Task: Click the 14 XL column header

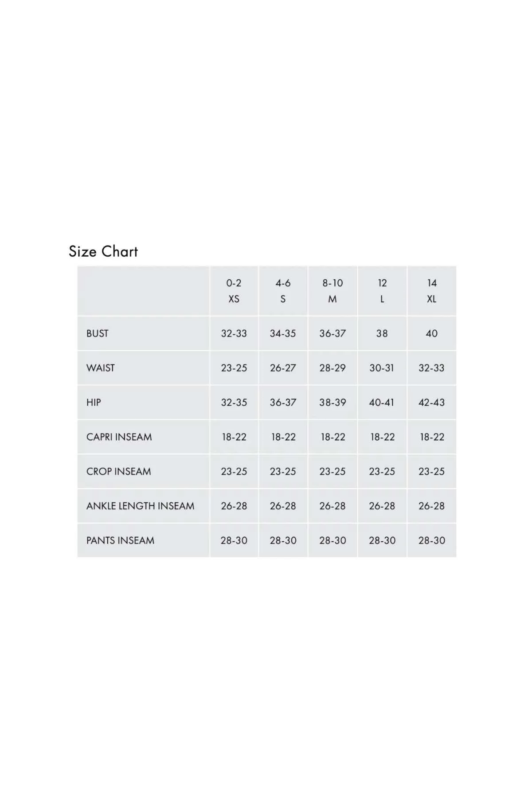Action: (432, 291)
